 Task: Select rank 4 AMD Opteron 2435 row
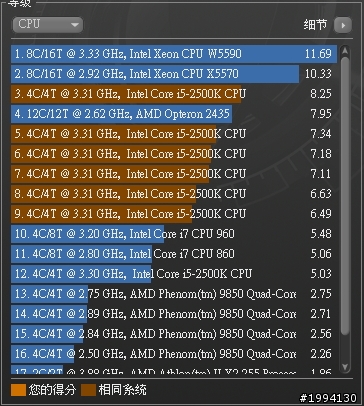[x=174, y=114]
